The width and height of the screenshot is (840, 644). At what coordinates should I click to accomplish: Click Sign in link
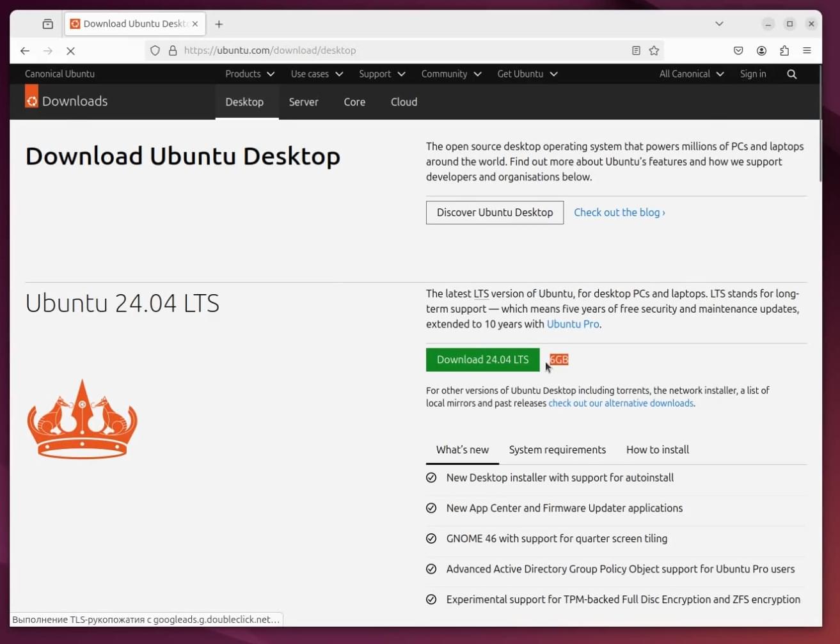pyautogui.click(x=753, y=74)
